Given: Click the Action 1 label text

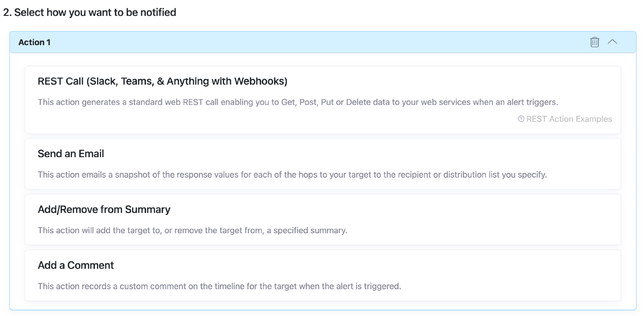Looking at the screenshot, I should click(x=35, y=42).
